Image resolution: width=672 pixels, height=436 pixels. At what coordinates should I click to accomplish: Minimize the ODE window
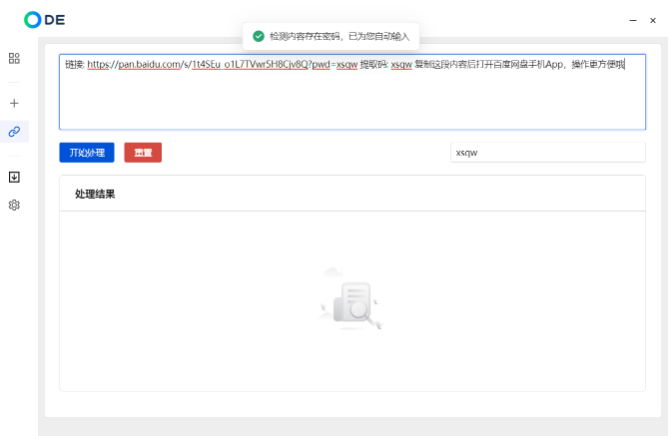pos(633,20)
